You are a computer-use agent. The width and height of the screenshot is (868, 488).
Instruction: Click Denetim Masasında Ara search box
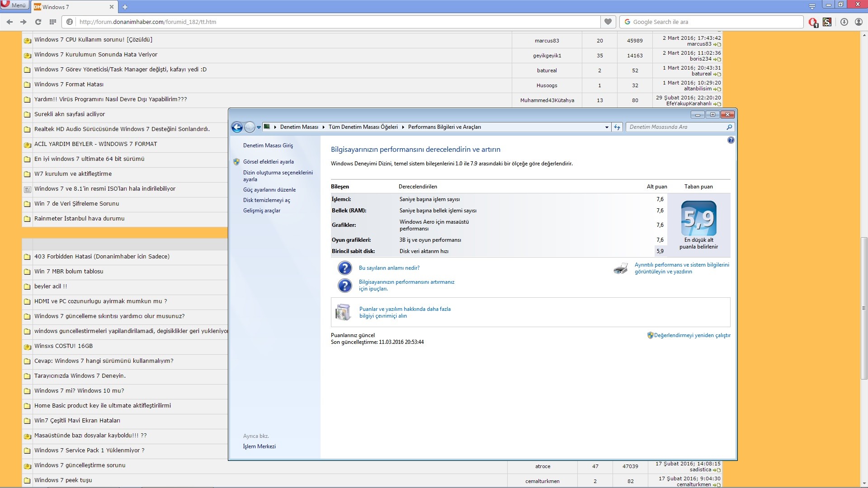pos(676,127)
